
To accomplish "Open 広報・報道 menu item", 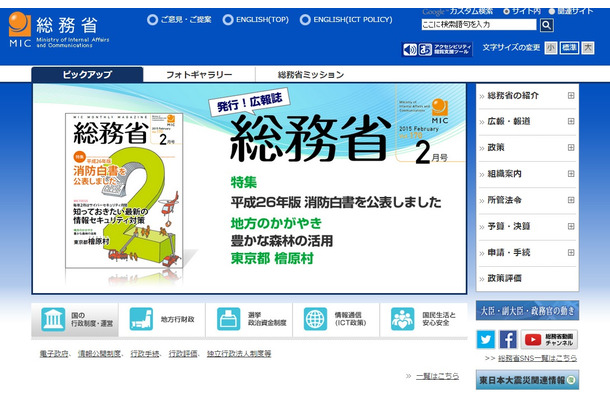I will coord(509,121).
